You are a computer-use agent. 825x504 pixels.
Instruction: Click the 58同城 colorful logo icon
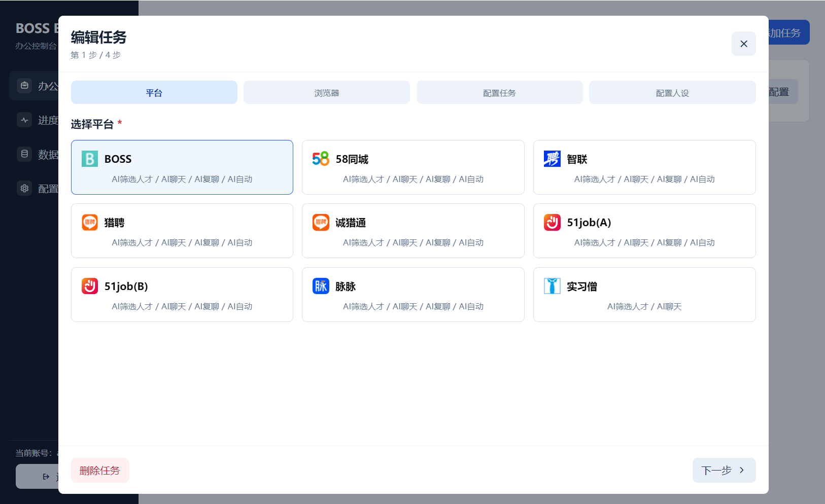pyautogui.click(x=321, y=159)
